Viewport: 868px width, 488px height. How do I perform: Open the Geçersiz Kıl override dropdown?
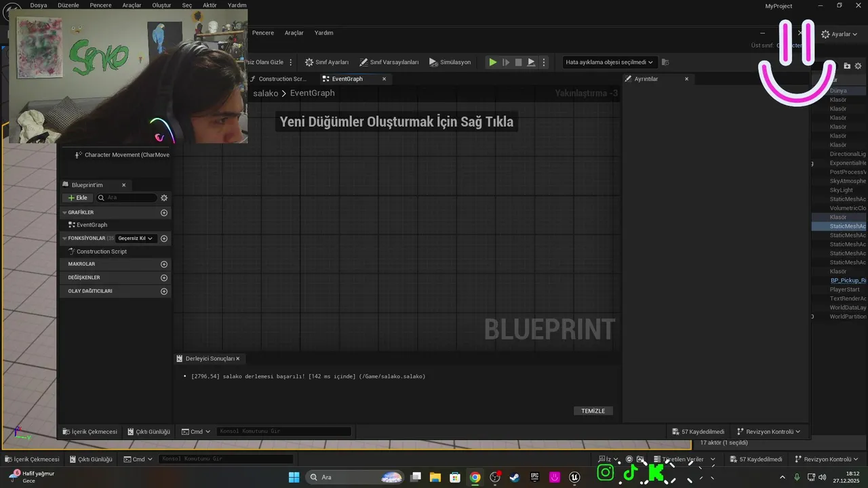click(x=136, y=239)
